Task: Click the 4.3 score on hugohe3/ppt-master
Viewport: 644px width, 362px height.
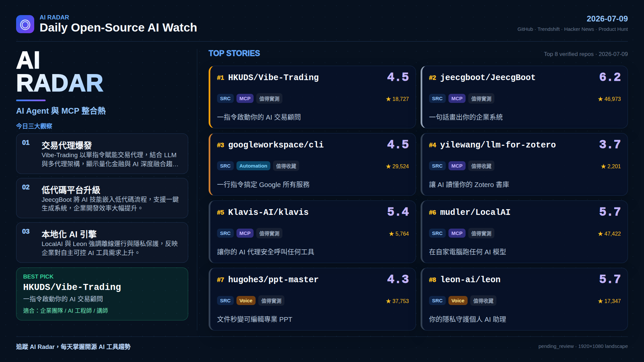Action: click(398, 279)
